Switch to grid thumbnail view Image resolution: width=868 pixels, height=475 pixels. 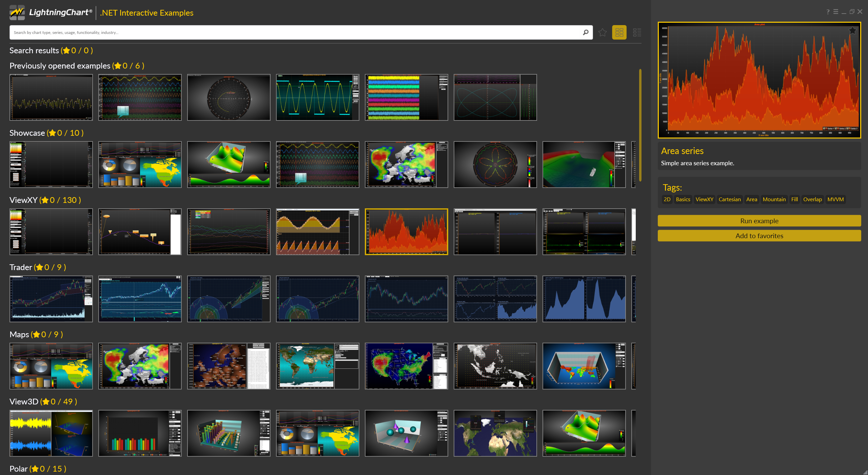[x=619, y=33]
